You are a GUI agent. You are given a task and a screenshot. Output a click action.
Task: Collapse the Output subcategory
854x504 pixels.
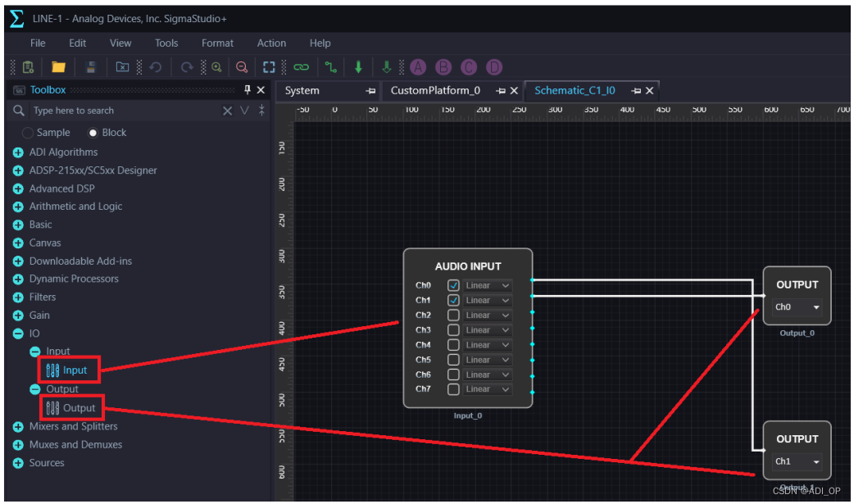coord(35,389)
